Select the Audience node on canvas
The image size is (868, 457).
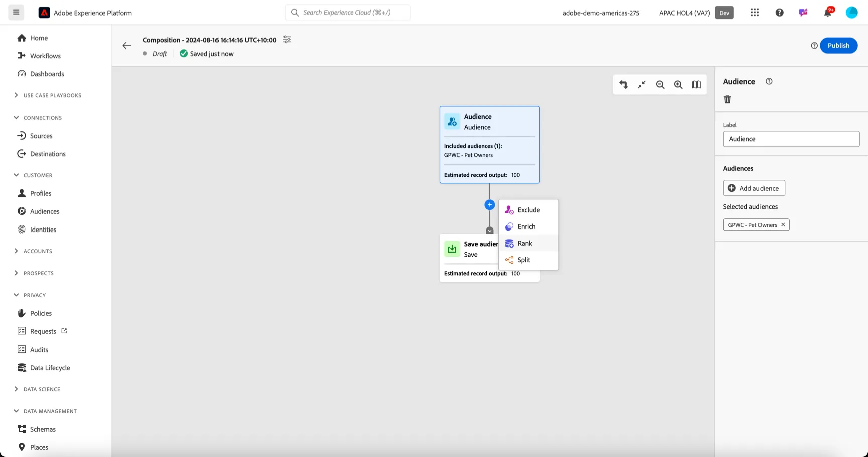[490, 145]
